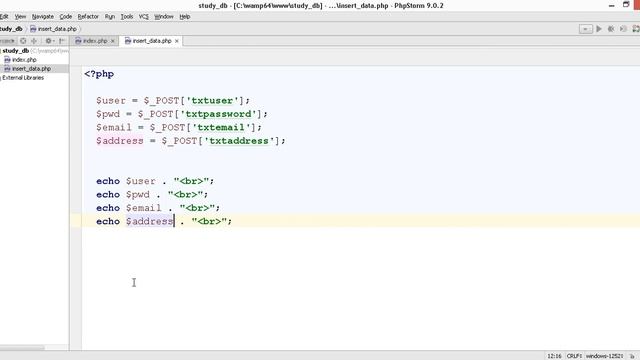Click the hide project panel icon
Screen dimensions: 640x360
[62, 41]
